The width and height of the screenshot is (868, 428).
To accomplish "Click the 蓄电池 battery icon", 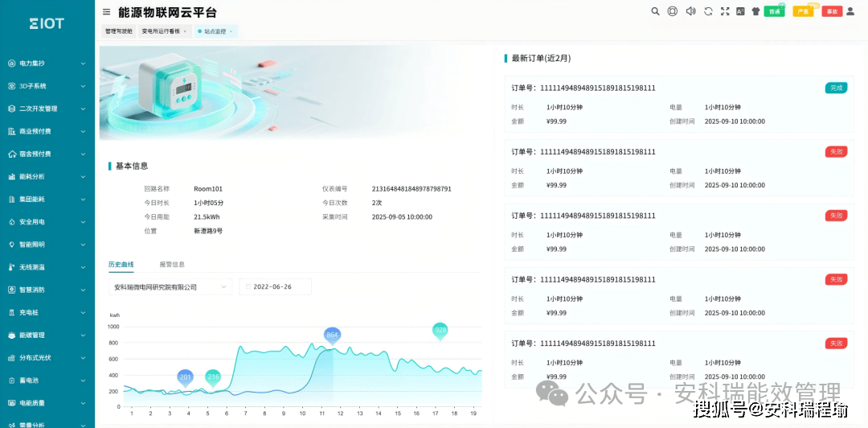I will pyautogui.click(x=11, y=381).
